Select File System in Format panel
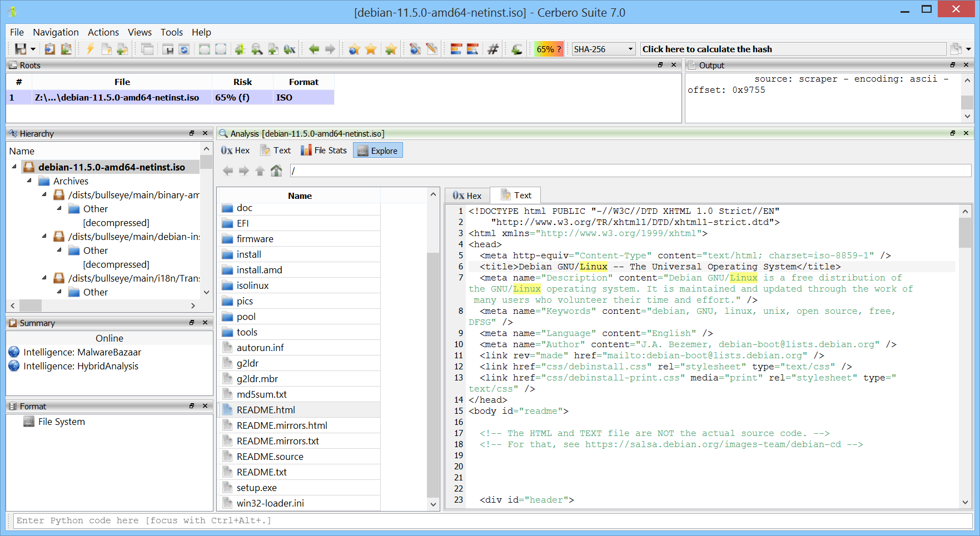 coord(62,422)
